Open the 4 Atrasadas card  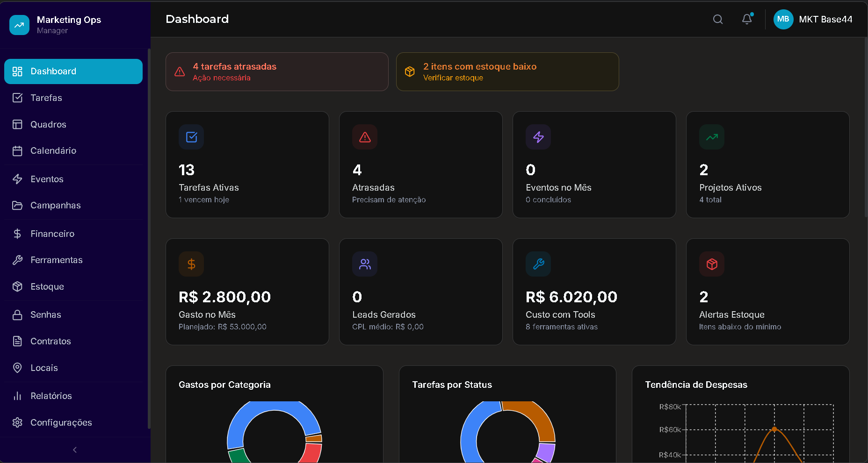(421, 164)
